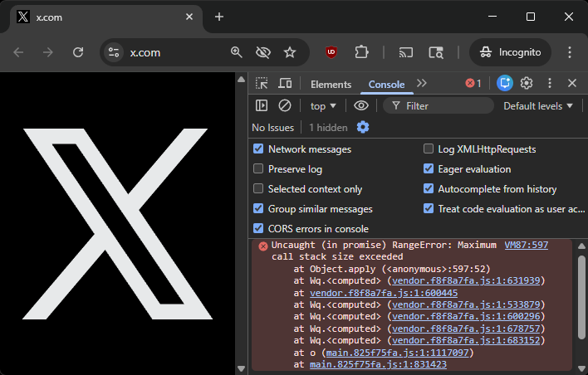Close the x.com browser tab
Screen dimensions: 588x375
pyautogui.click(x=189, y=17)
